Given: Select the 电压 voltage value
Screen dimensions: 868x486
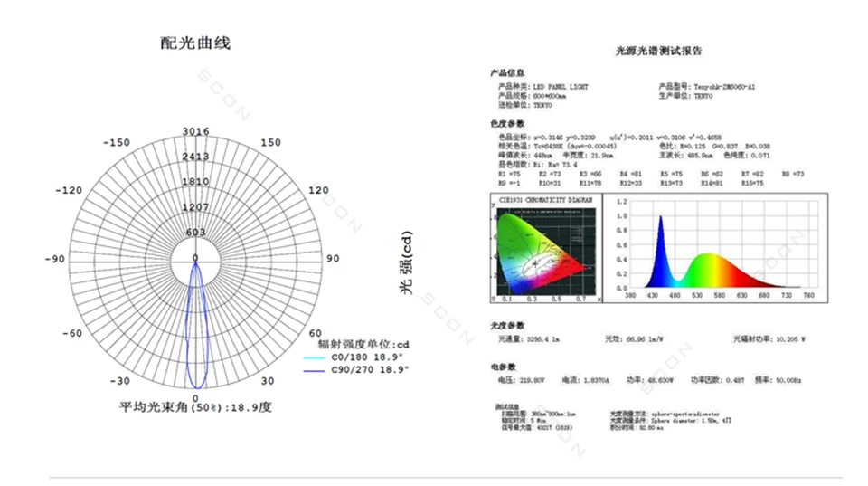Looking at the screenshot, I should 521,380.
